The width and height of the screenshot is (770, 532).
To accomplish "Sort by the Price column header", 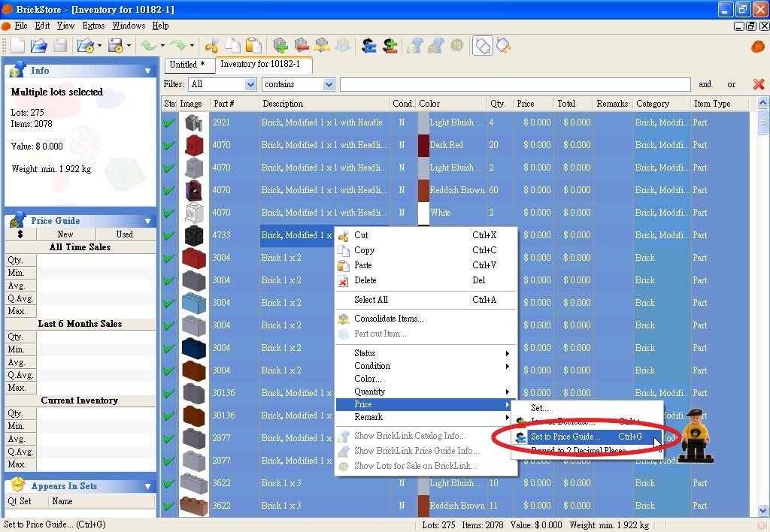I will click(533, 104).
